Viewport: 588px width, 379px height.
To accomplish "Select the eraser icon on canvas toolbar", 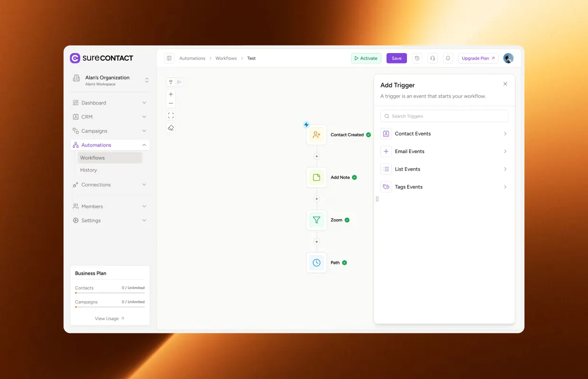I will [171, 128].
